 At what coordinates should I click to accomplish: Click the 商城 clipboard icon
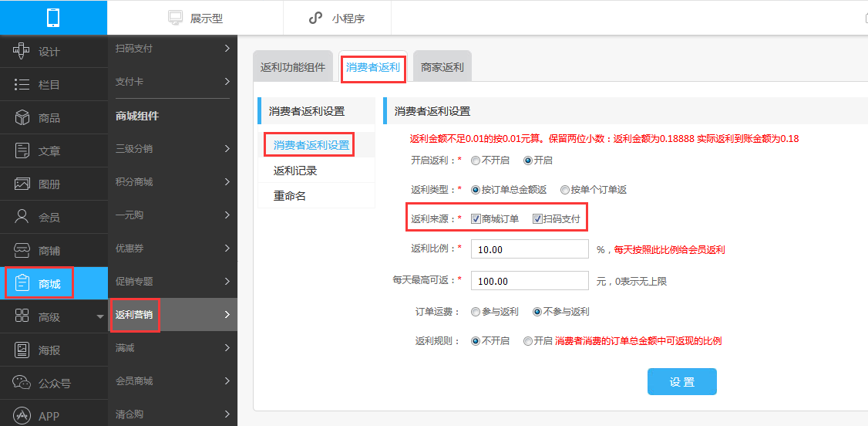pos(21,283)
